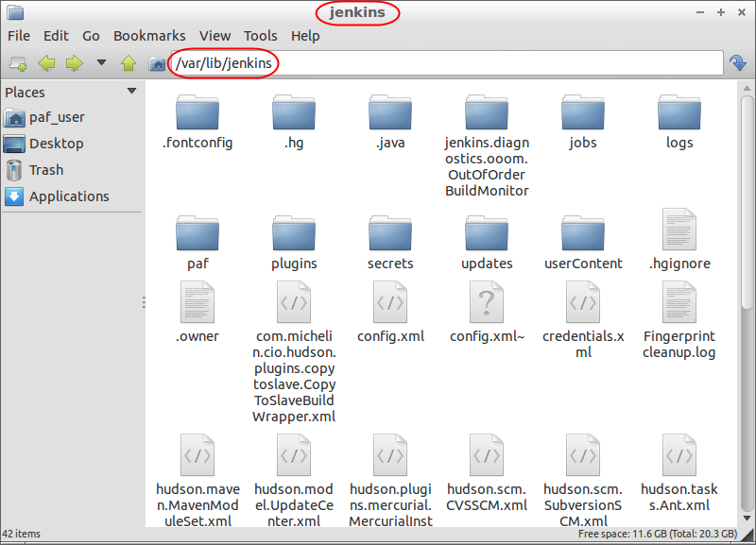
Task: Select the .hg folder
Action: pos(294,122)
